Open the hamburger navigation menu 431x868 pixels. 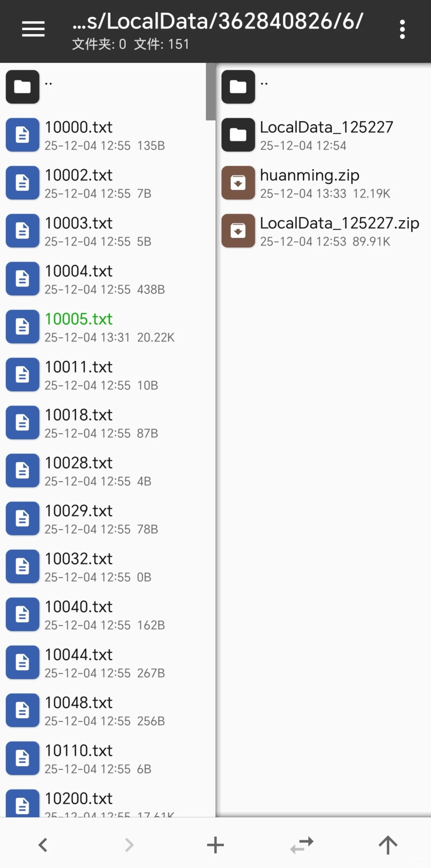click(33, 29)
